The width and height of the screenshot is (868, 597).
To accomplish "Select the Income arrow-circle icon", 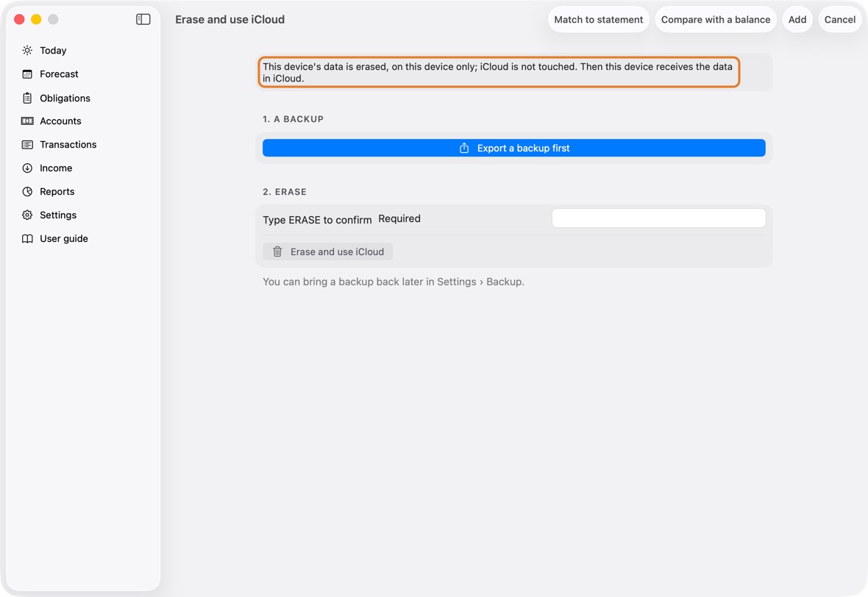I will tap(27, 168).
